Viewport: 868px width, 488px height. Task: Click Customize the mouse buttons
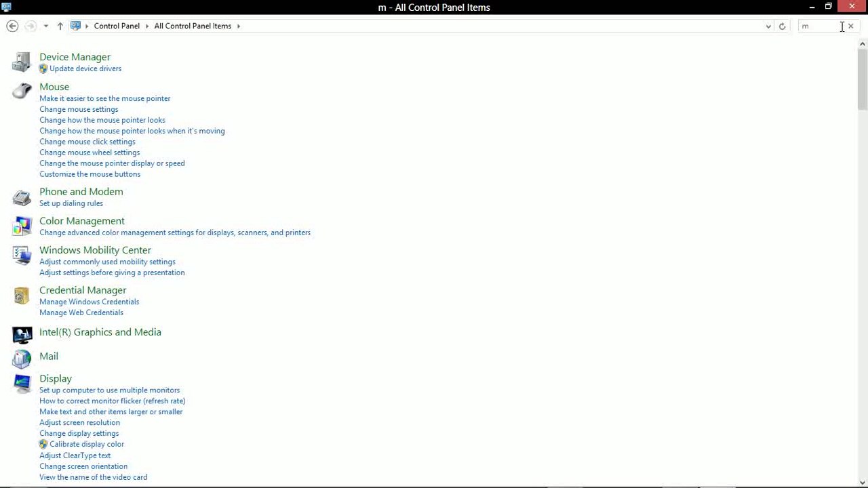pos(90,174)
